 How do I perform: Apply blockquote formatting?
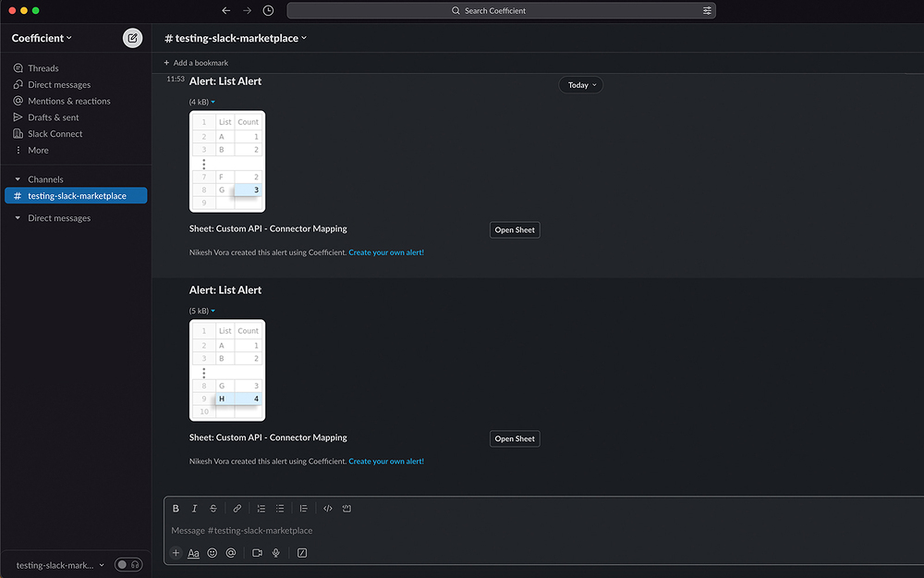click(303, 509)
